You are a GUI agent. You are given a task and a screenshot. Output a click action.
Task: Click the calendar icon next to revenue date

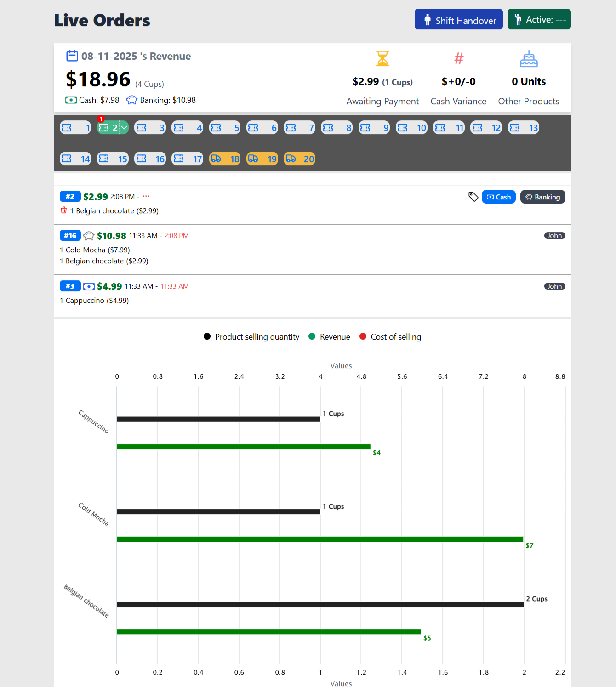72,56
